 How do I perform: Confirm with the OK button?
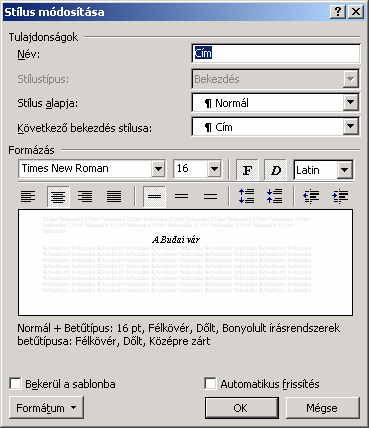click(242, 408)
